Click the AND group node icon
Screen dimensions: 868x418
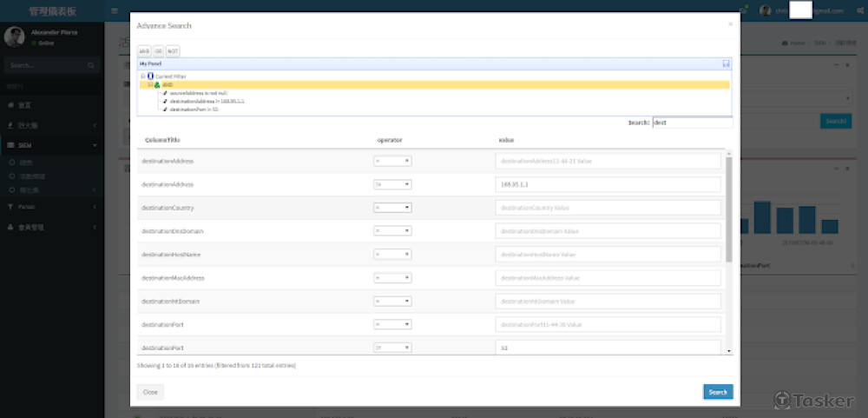(x=156, y=84)
